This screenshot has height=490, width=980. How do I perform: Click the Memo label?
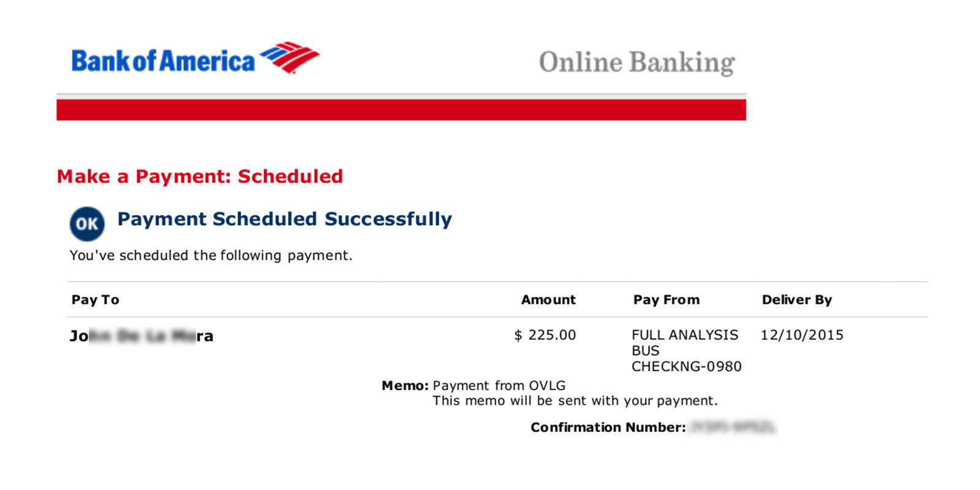tap(405, 385)
